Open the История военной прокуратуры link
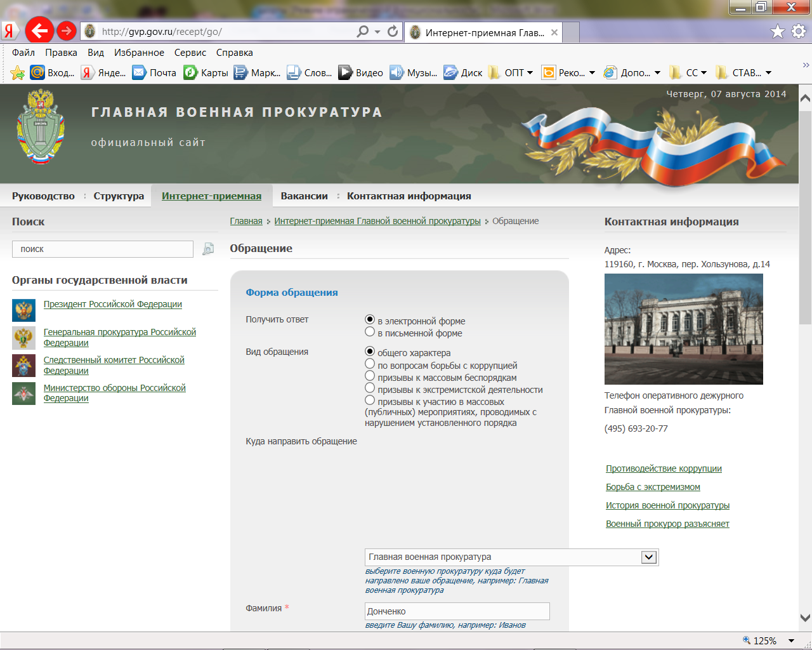812x650 pixels. (x=667, y=505)
